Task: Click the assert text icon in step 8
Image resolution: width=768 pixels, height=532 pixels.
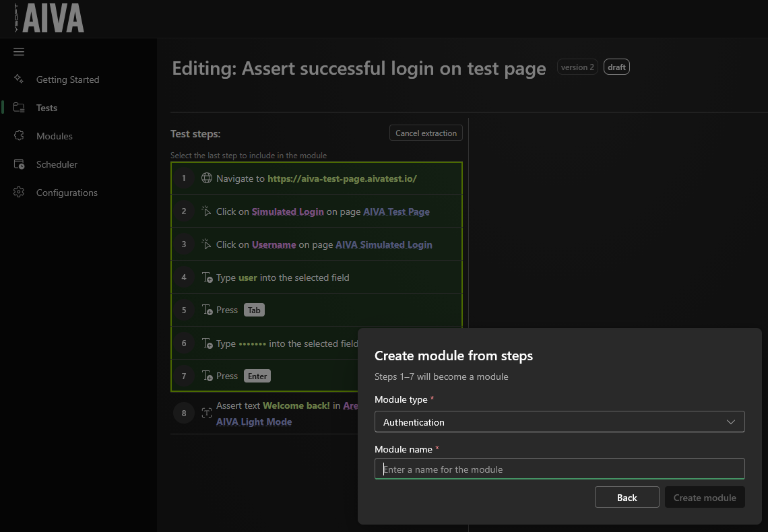Action: (x=207, y=413)
